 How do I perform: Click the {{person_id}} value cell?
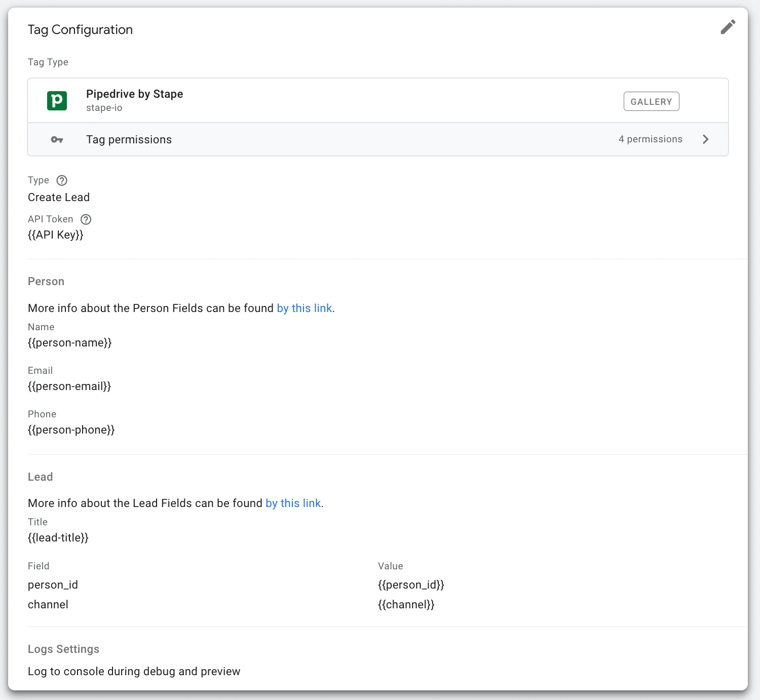click(x=411, y=585)
